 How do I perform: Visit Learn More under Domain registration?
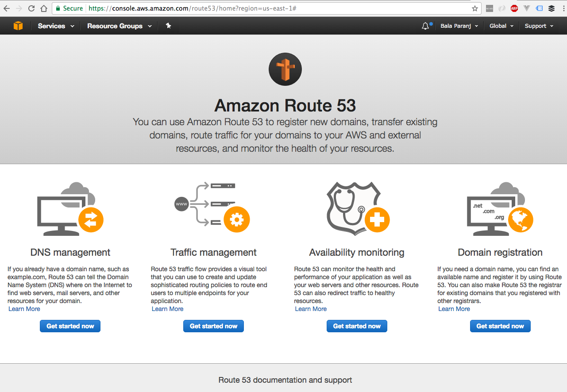point(454,309)
